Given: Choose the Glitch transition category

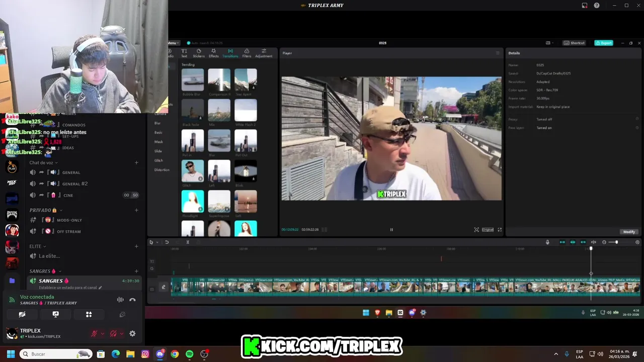Looking at the screenshot, I should [158, 160].
